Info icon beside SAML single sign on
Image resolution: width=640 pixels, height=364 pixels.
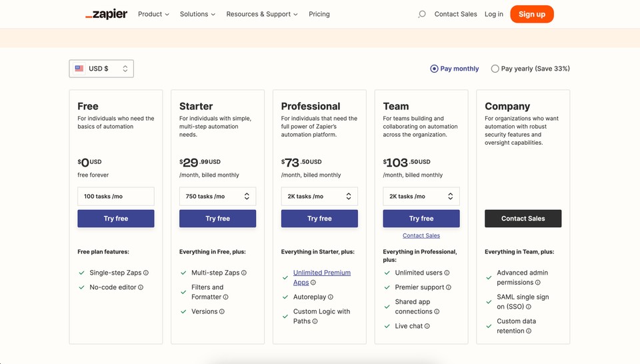[528, 307]
